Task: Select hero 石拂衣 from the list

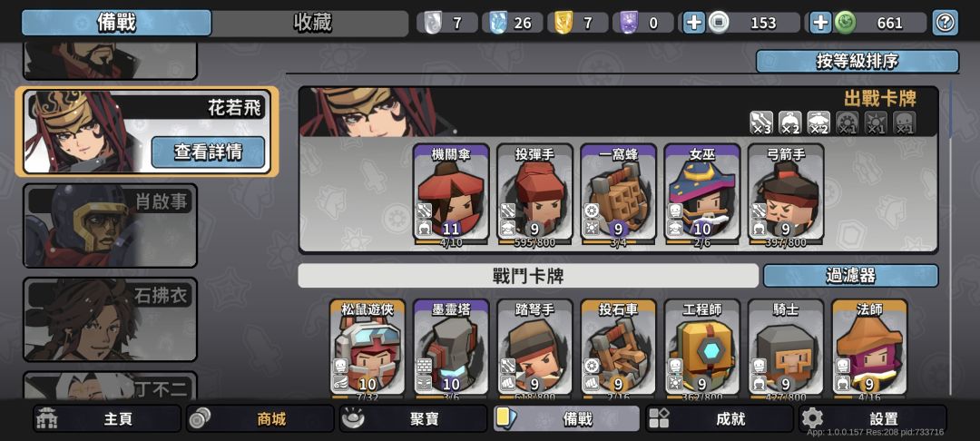Action: (x=110, y=319)
